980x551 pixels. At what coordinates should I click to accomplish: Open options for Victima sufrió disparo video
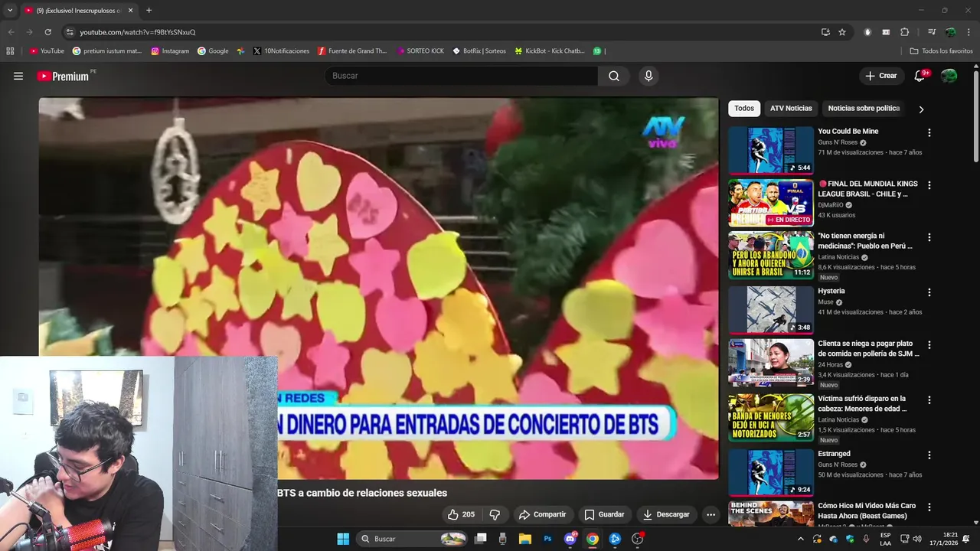(x=929, y=400)
